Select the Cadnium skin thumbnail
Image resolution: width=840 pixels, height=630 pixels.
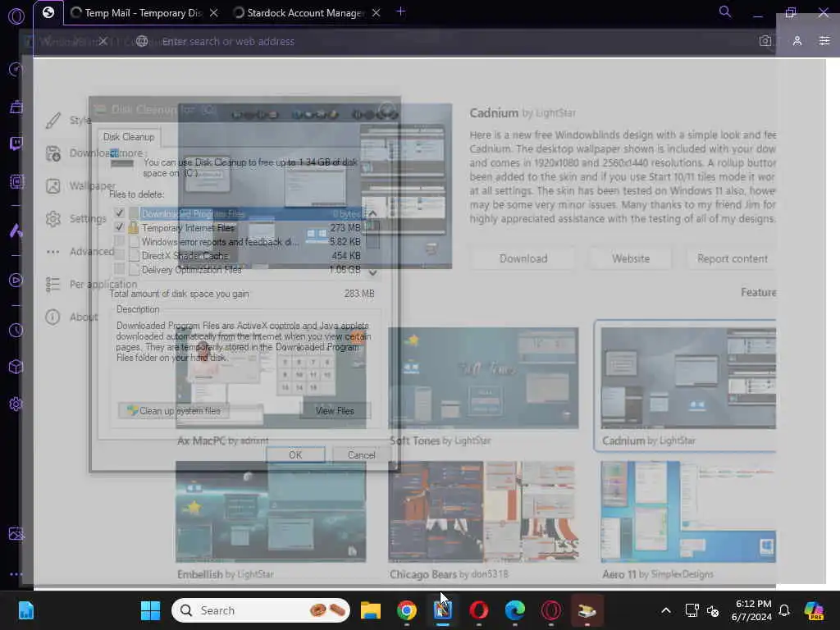pos(688,378)
